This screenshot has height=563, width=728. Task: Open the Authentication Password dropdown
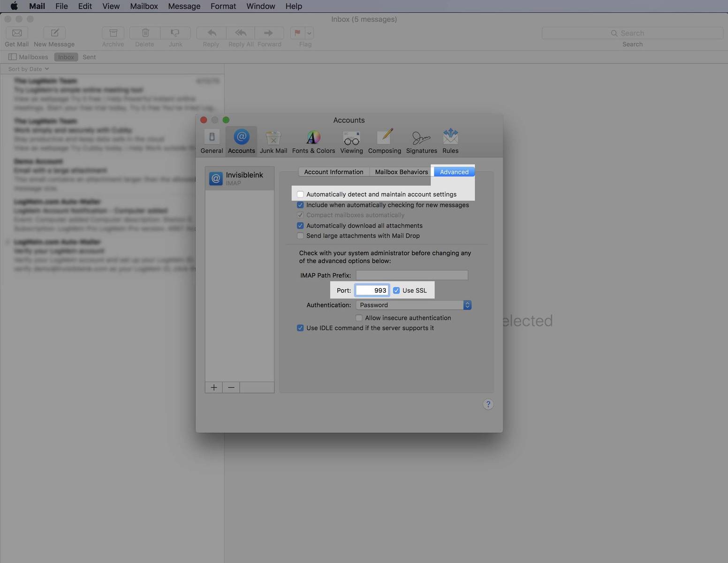point(414,305)
